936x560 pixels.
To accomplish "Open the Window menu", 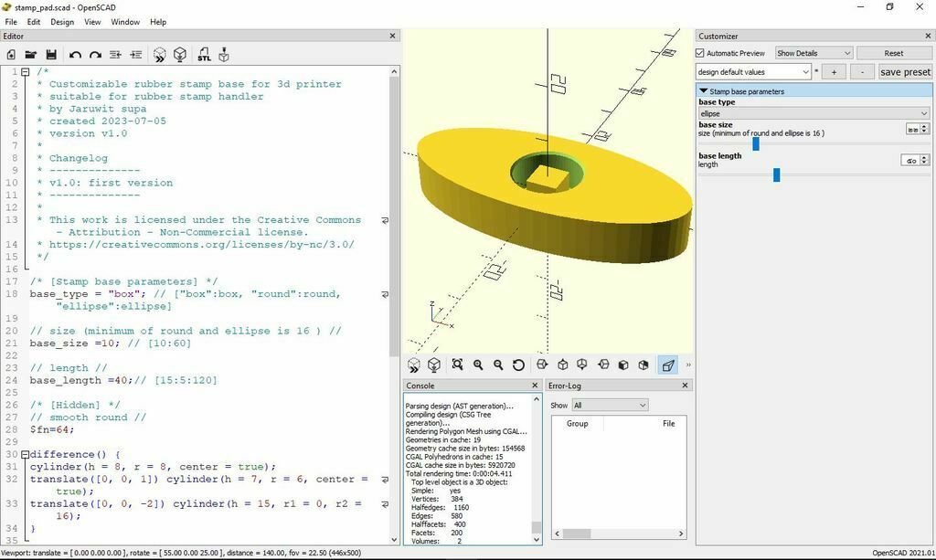I will pos(125,22).
